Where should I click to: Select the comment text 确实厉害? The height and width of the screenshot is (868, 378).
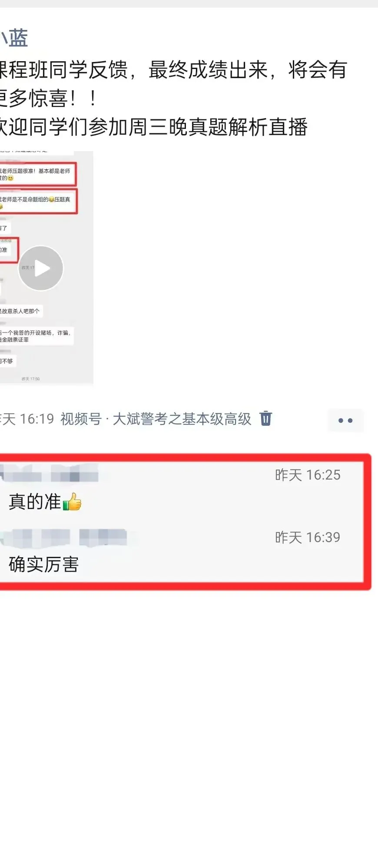pyautogui.click(x=43, y=564)
